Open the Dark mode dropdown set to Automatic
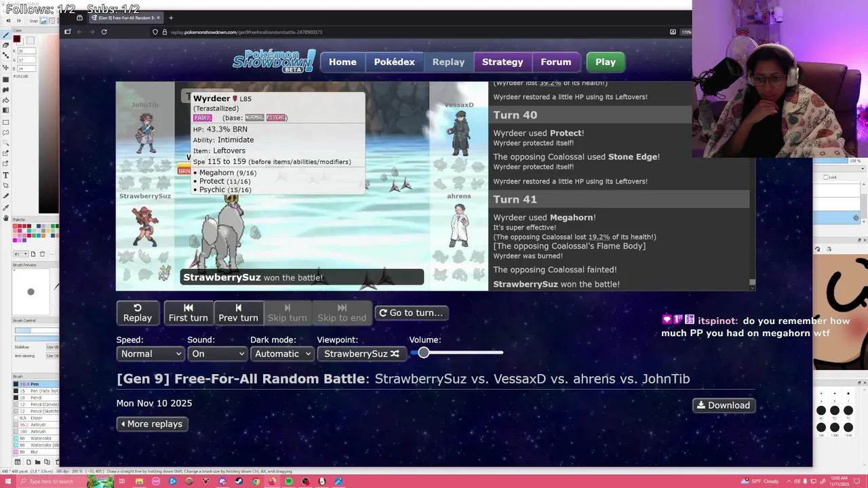 click(281, 354)
